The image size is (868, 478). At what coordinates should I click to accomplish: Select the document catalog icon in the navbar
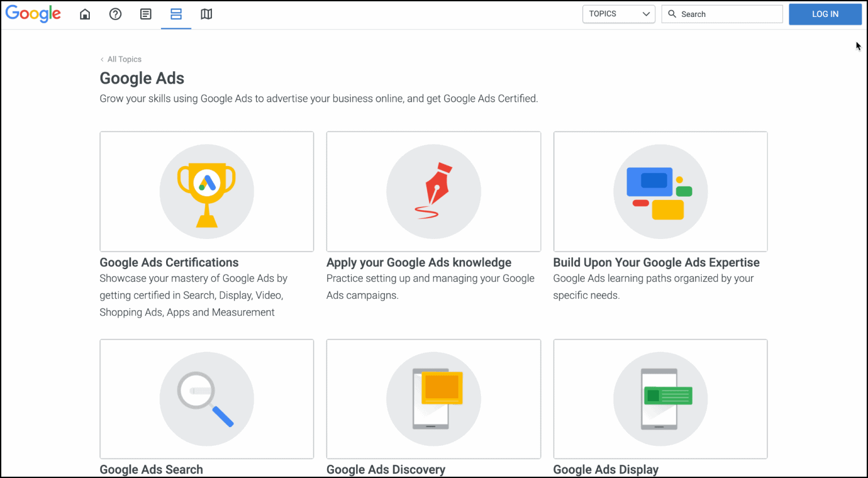[x=146, y=14]
